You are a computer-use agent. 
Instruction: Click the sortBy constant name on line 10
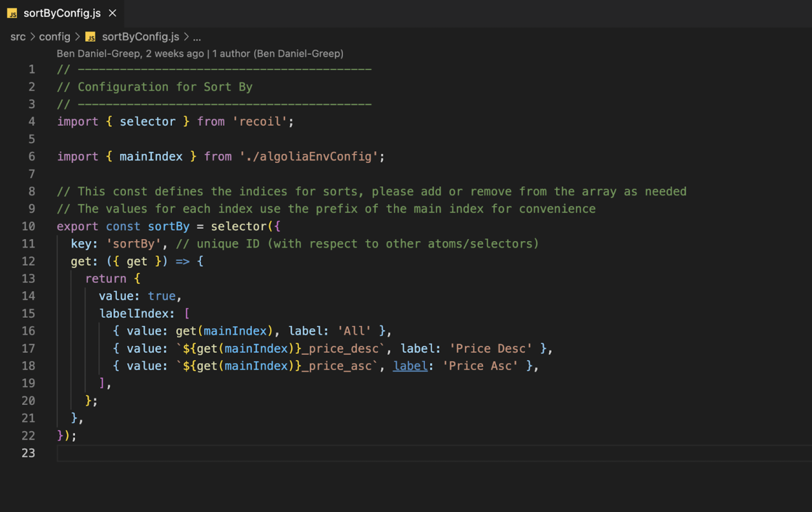click(168, 226)
